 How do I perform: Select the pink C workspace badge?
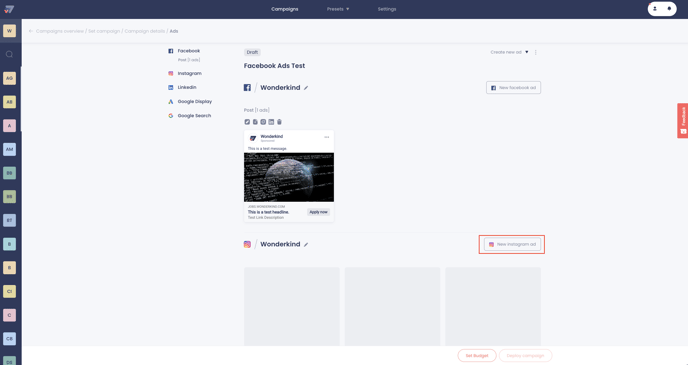tap(9, 315)
